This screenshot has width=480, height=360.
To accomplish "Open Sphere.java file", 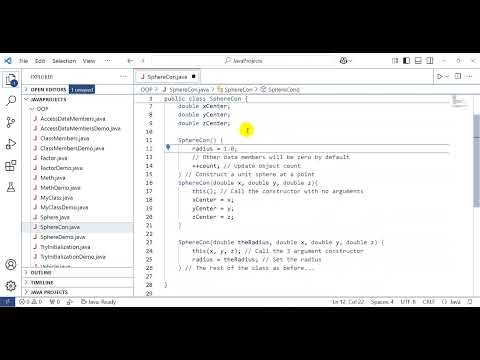I will [x=55, y=217].
